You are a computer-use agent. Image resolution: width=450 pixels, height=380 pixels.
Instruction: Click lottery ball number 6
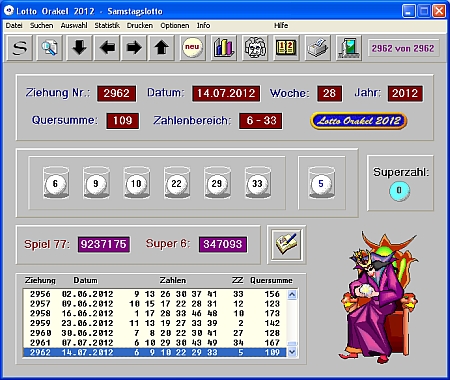tap(55, 183)
